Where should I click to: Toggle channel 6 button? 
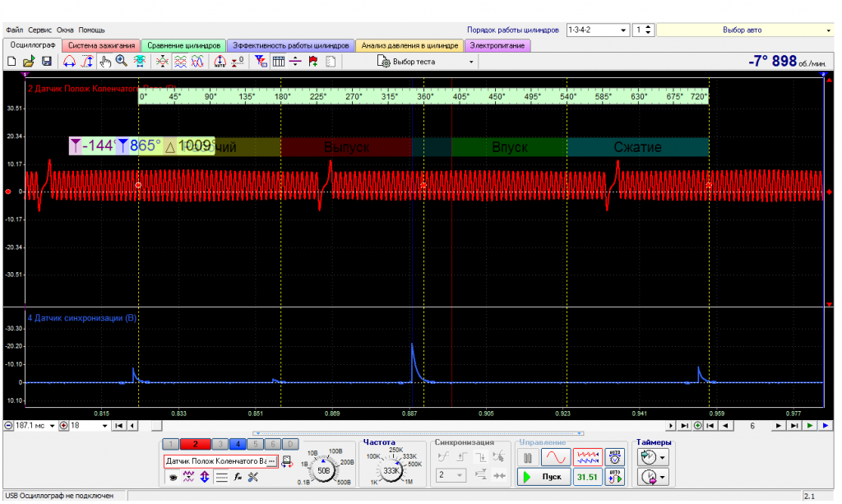(x=273, y=444)
